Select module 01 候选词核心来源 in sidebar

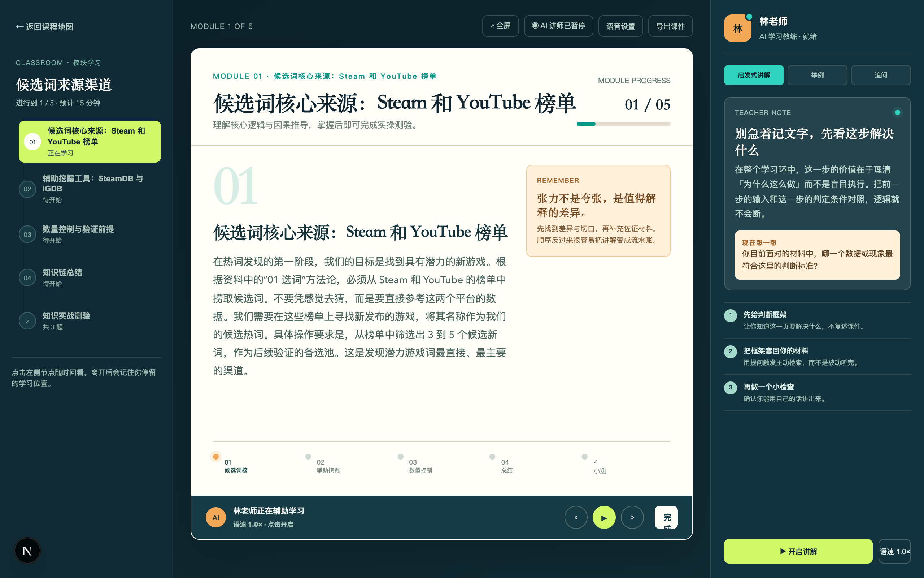tap(90, 142)
